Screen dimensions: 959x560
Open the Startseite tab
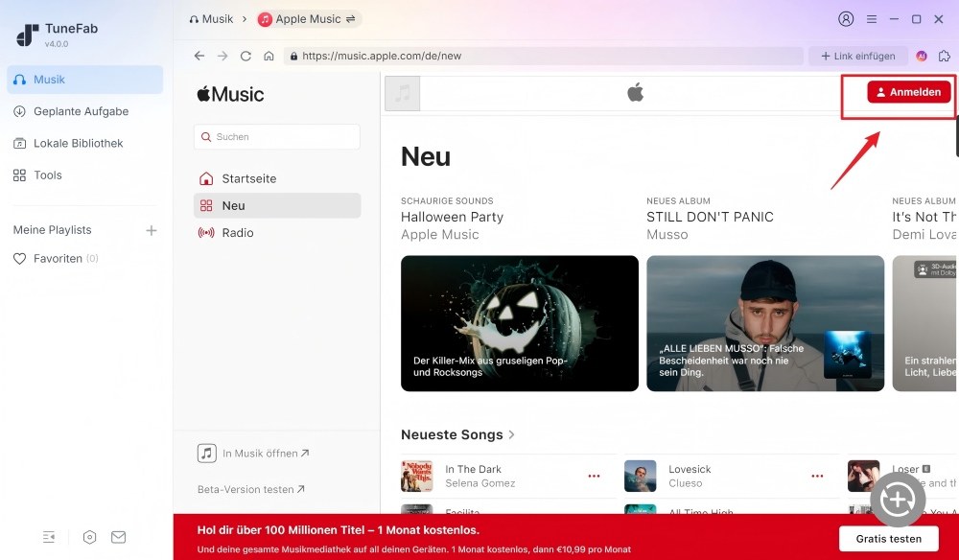click(249, 178)
